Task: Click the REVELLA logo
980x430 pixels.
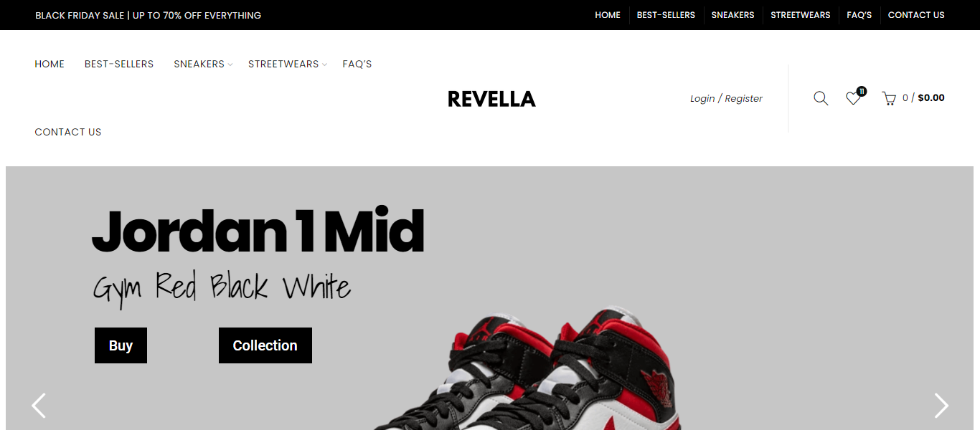Action: coord(491,99)
